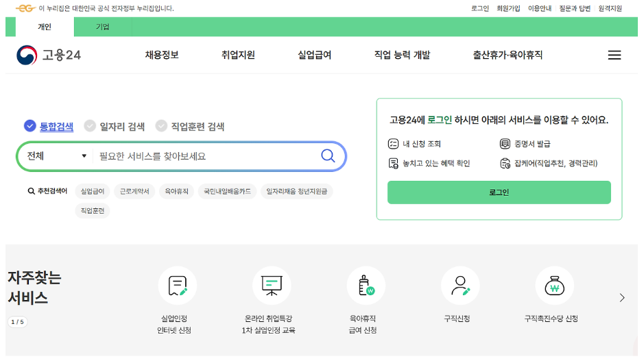Screen dimensions: 644x361
Task: Open 온라인 취업특강 presentation icon
Action: 272,286
